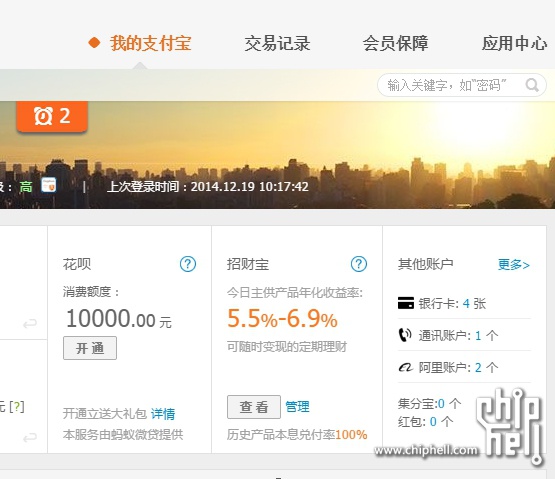The height and width of the screenshot is (479, 555).
Task: Open the 详情 link after 开通立送大礼包
Action: [x=163, y=414]
